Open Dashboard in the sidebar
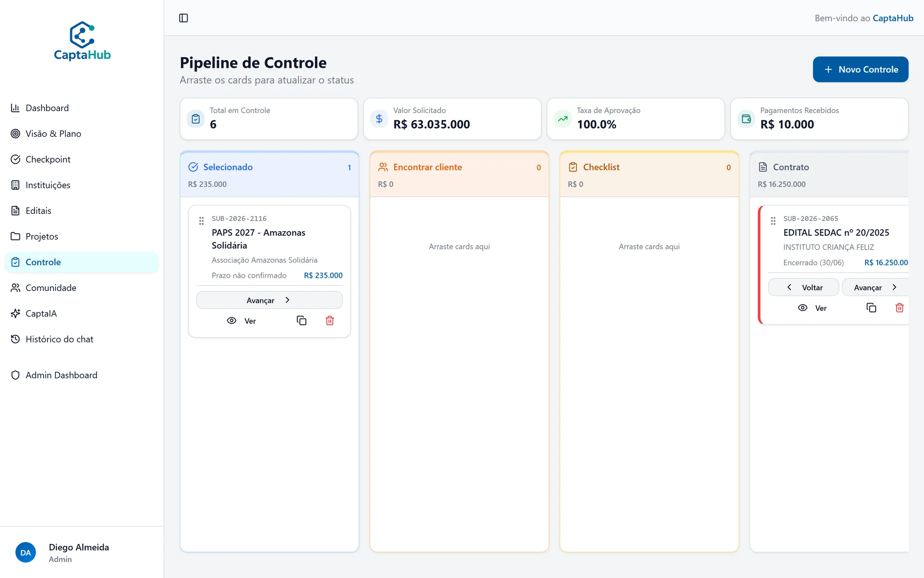The image size is (924, 578). point(82,108)
